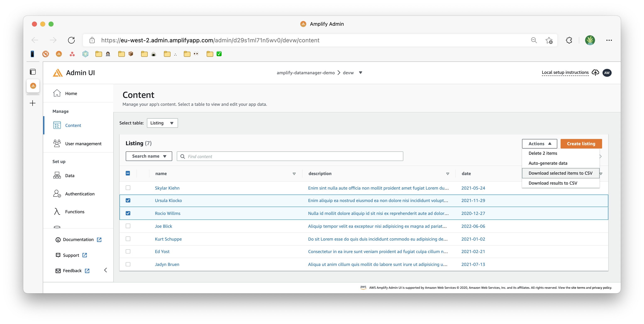Viewport: 644px width, 324px height.
Task: Select Download selected items to CSV
Action: coord(560,173)
